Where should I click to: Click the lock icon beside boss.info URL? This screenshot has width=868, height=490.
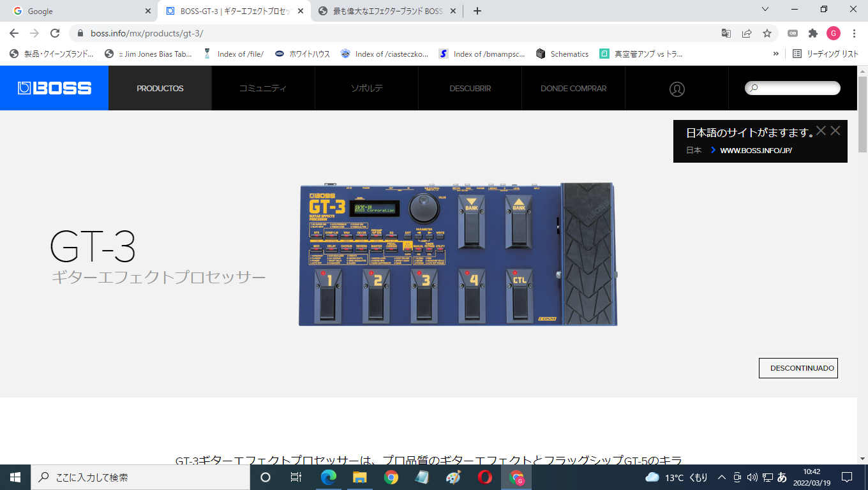(x=81, y=33)
